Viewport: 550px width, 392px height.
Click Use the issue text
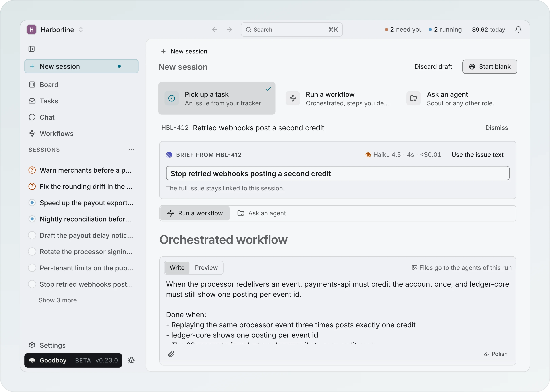pos(477,155)
